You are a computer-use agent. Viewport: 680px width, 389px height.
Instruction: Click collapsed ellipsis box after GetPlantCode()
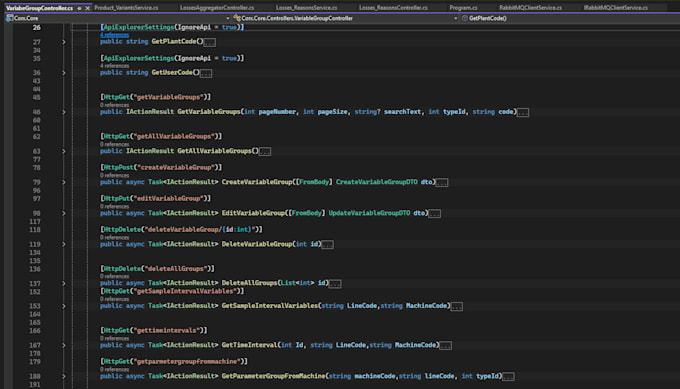click(x=210, y=42)
